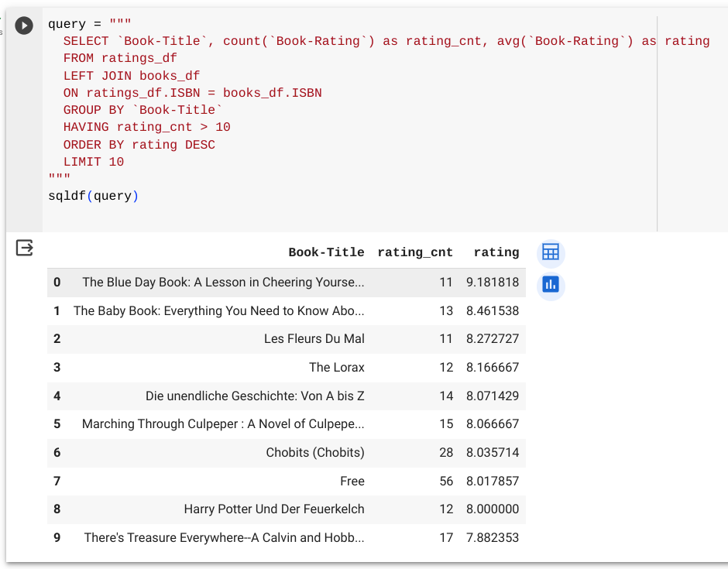The width and height of the screenshot is (728, 569).
Task: Click the rating column header
Action: (496, 252)
